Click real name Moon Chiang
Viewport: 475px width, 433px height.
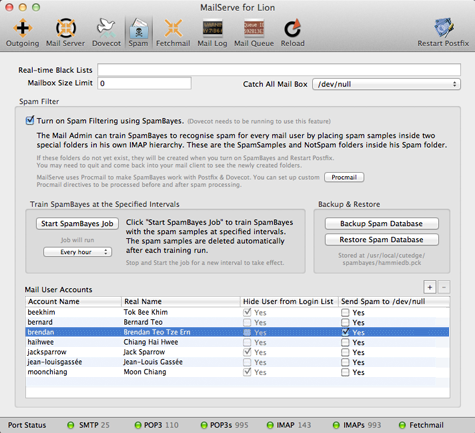pos(145,372)
